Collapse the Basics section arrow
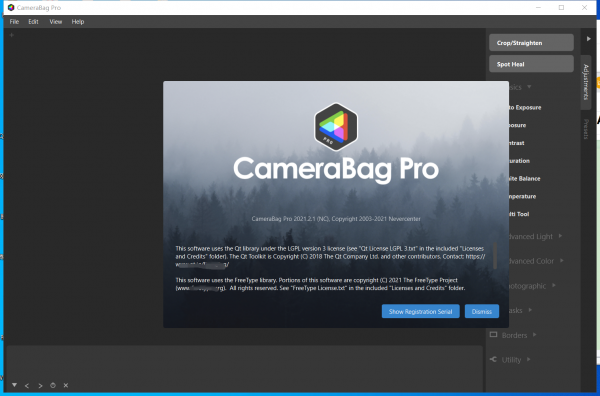This screenshot has height=396, width=600. 529,87
